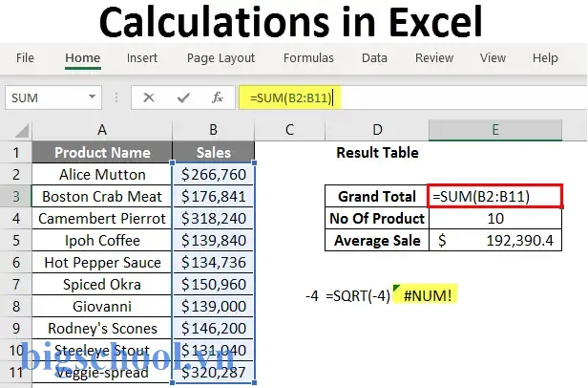
Task: Click the No Of Product value 10
Action: pyautogui.click(x=495, y=218)
